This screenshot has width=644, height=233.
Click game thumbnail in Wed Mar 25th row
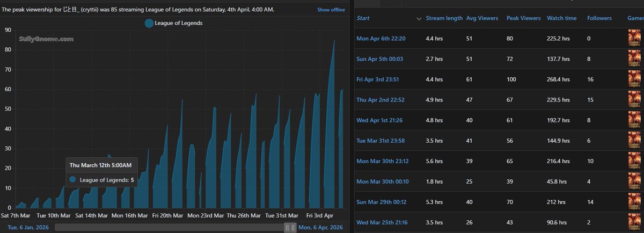tap(635, 222)
